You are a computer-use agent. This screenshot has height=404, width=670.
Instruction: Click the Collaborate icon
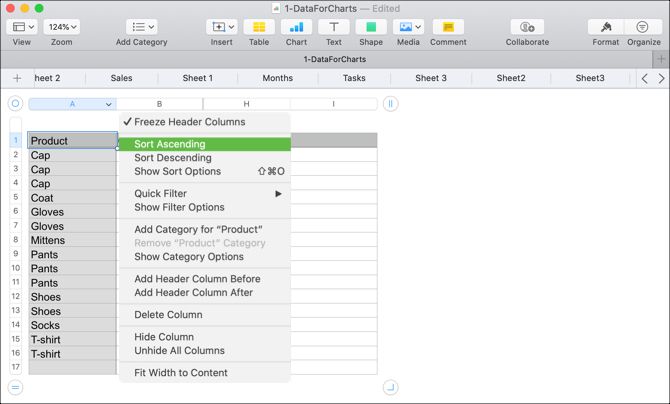pos(527,27)
